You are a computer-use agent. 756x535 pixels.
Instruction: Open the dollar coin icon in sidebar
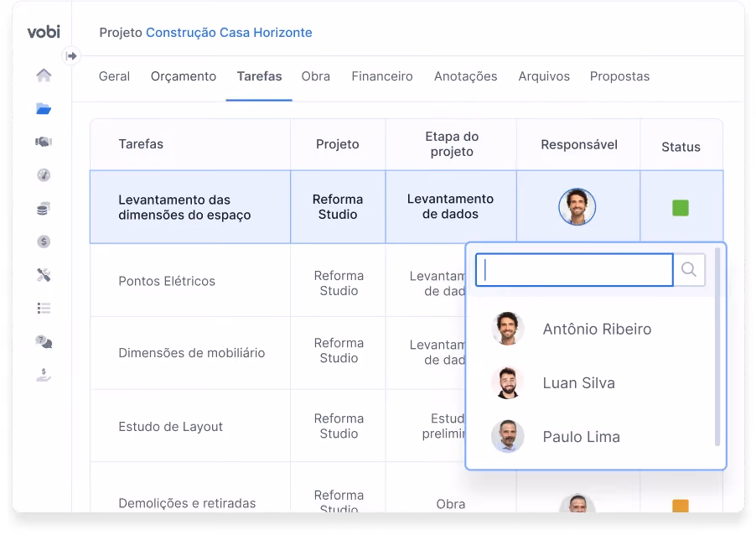point(44,242)
